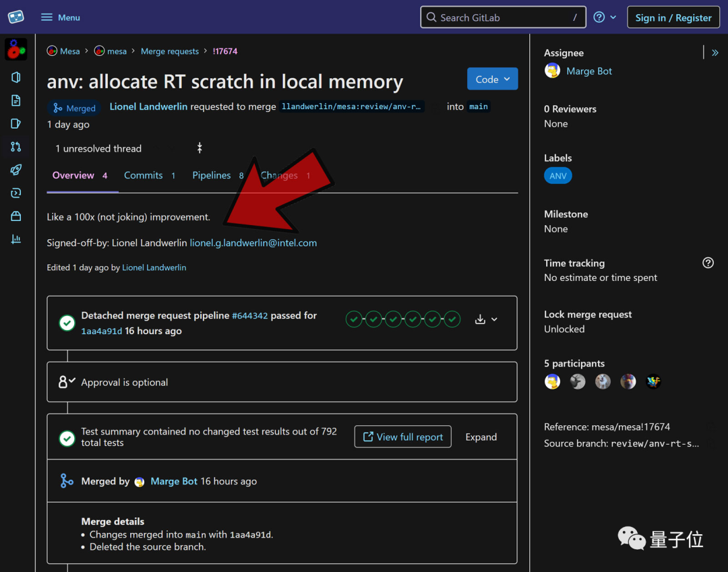Click the second pipeline stage check icon
The image size is (728, 572).
pos(373,319)
